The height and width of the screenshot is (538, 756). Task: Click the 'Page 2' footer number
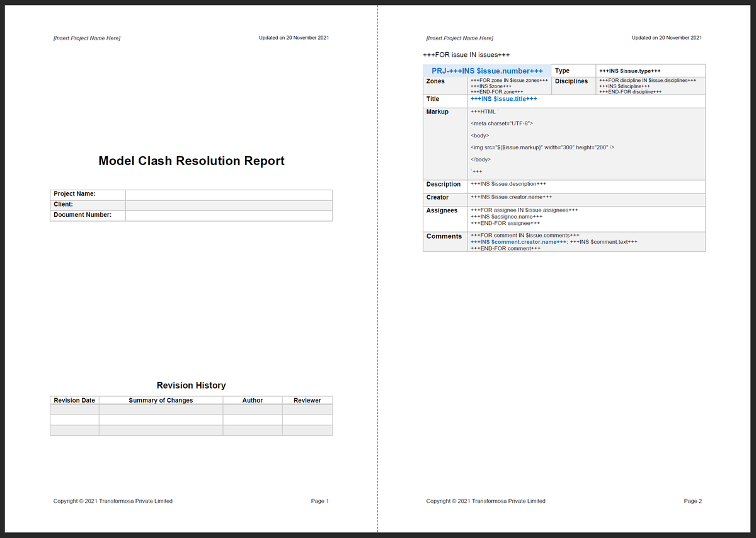[x=693, y=501]
